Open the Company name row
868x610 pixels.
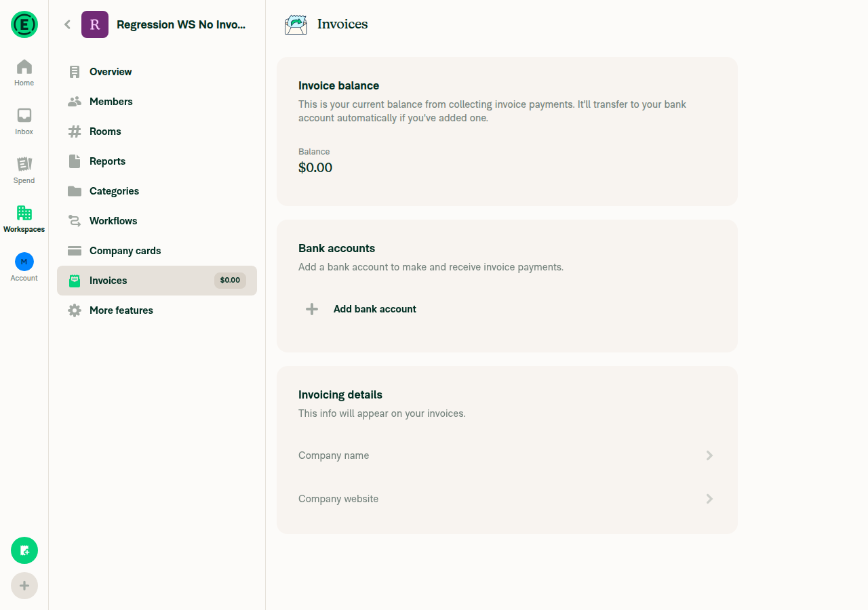[x=507, y=455]
